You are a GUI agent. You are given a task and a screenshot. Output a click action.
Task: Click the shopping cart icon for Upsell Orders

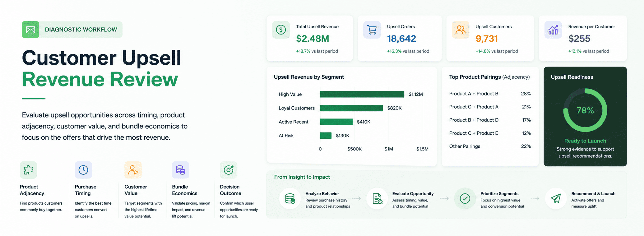(x=372, y=30)
